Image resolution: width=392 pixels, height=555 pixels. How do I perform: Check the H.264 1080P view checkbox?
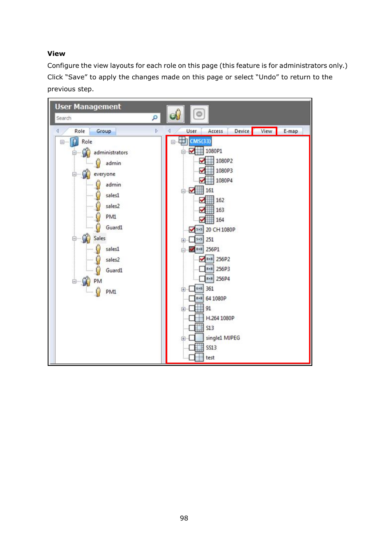coord(192,318)
